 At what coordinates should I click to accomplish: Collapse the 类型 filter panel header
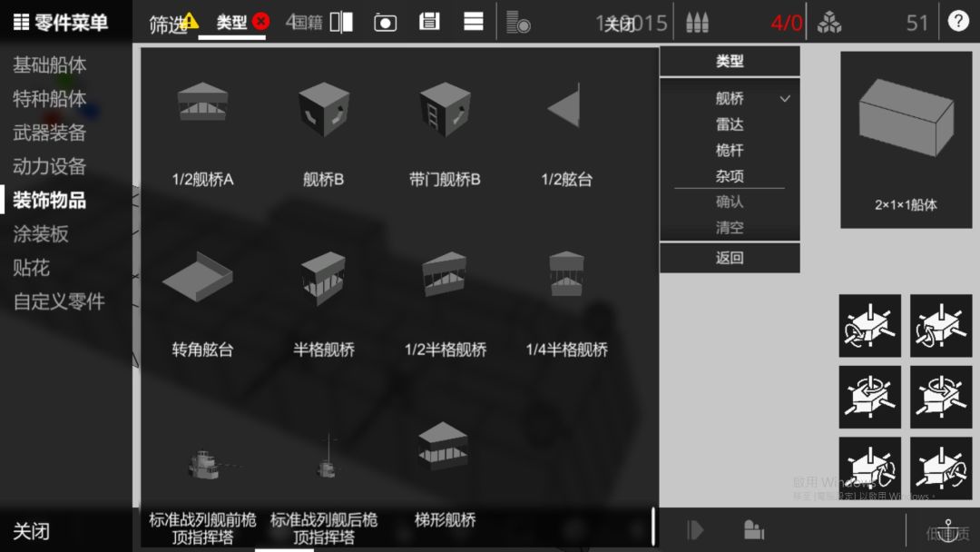730,61
